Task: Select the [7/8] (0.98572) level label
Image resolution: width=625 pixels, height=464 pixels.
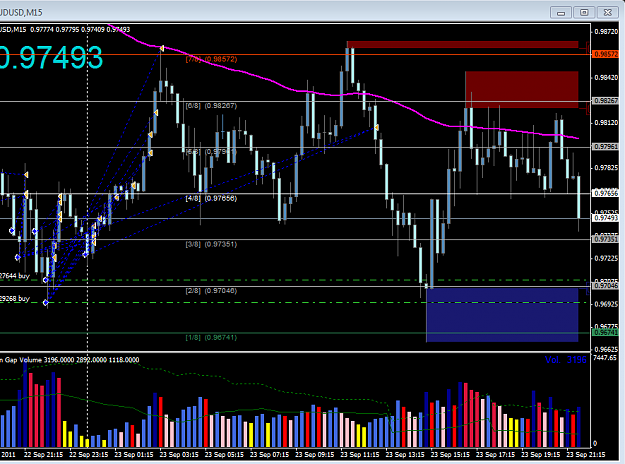Action: pos(211,59)
